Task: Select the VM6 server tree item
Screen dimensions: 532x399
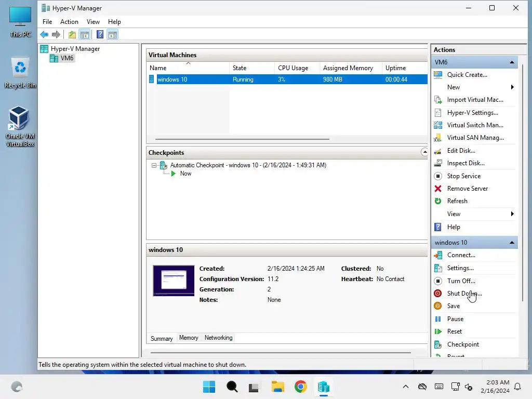Action: click(x=62, y=58)
